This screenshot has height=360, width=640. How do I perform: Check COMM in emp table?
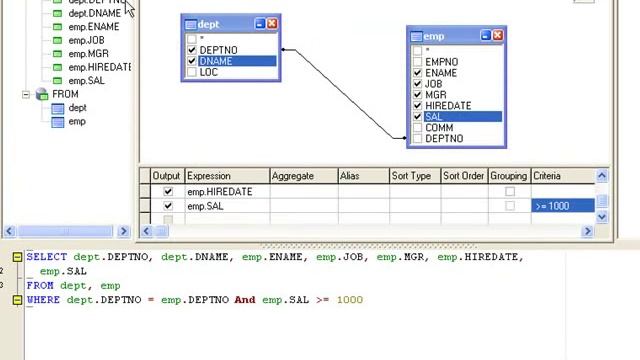[x=417, y=128]
